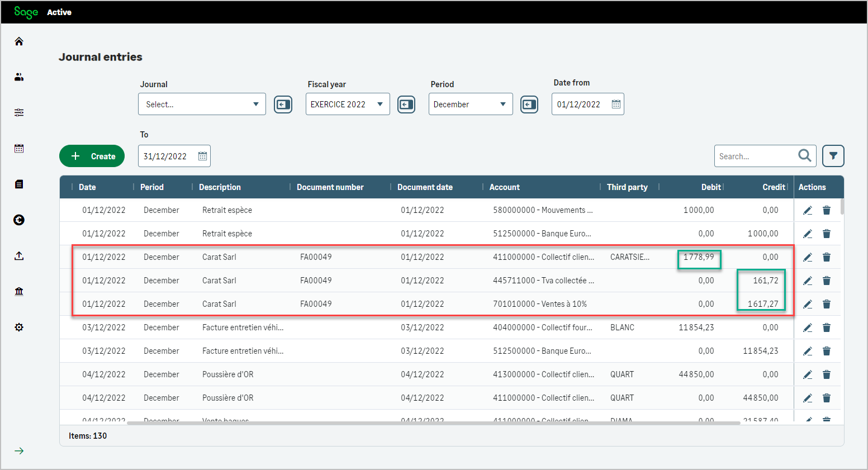This screenshot has height=470, width=868.
Task: Sort by the Document date column header
Action: coord(425,187)
